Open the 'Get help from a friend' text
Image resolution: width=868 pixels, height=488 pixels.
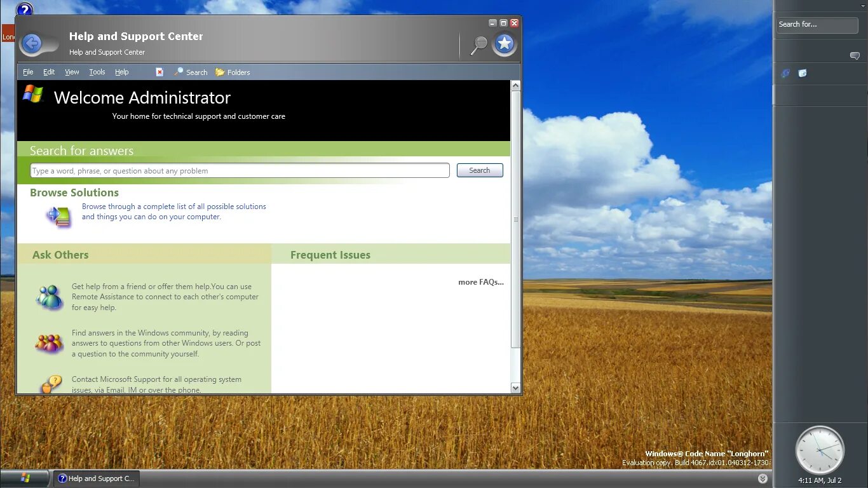click(x=165, y=297)
